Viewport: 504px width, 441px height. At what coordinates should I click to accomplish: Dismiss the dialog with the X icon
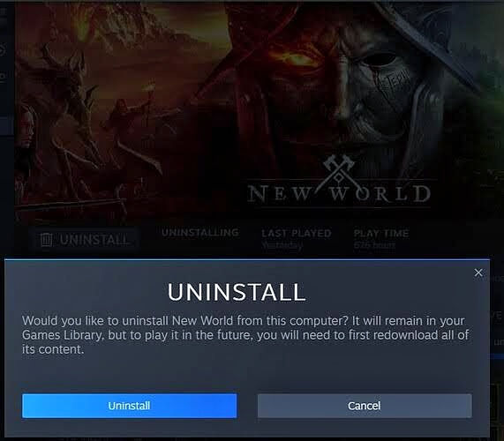[478, 273]
